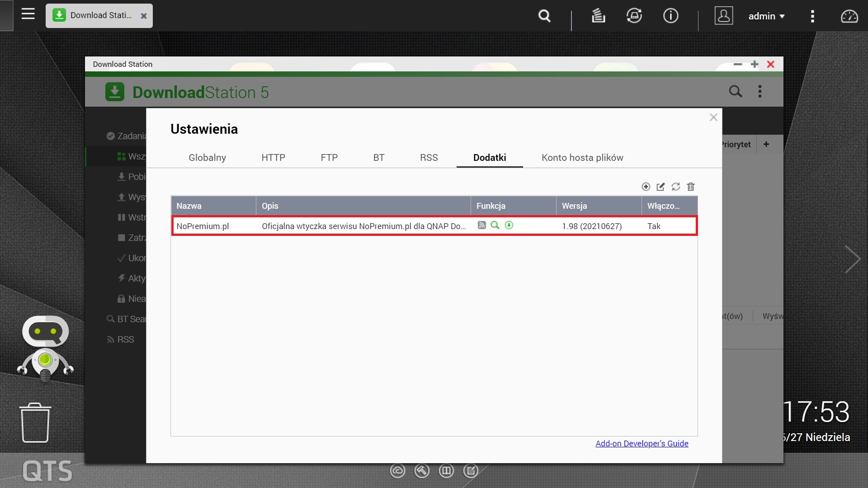Click the myQNAPcloud icon at desktop bottom

click(397, 471)
